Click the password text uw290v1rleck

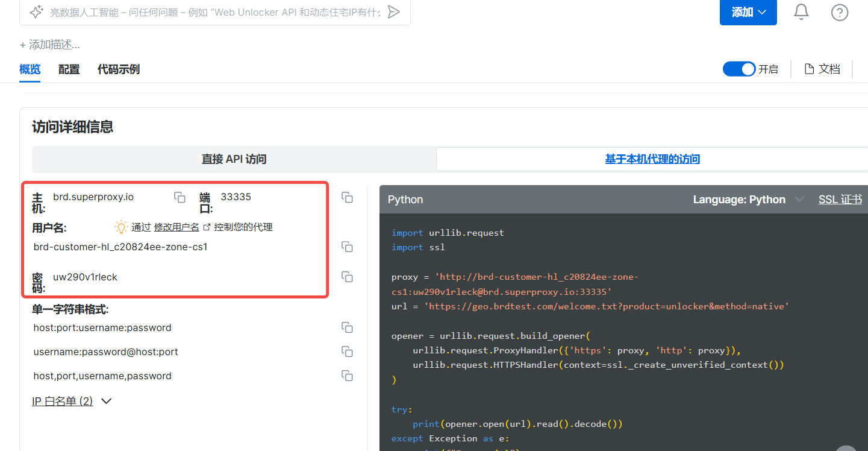85,277
